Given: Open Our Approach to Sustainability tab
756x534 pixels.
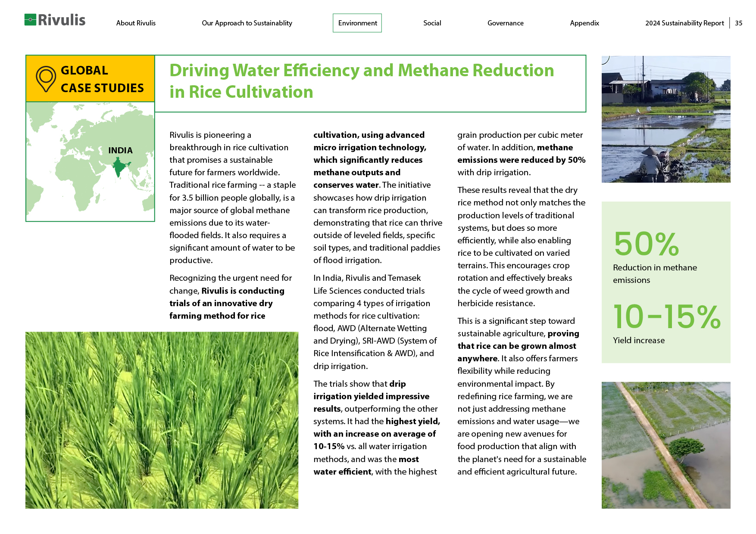Looking at the screenshot, I should (x=247, y=23).
